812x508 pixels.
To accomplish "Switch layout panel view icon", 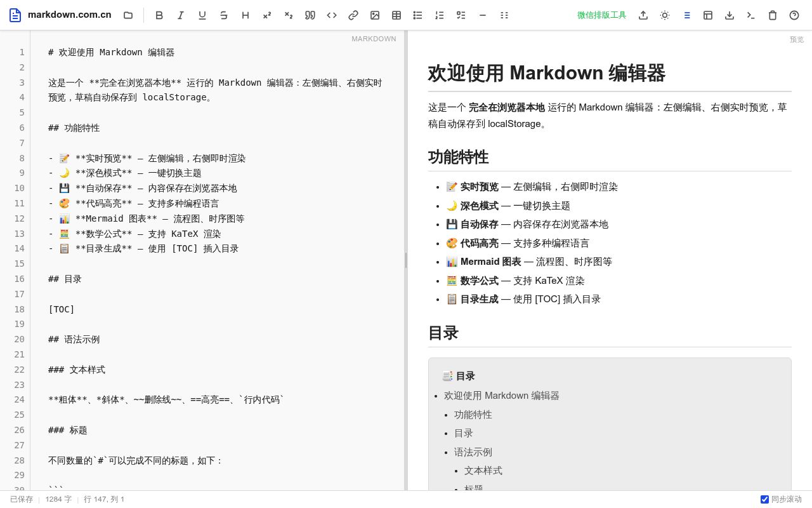I will (708, 15).
